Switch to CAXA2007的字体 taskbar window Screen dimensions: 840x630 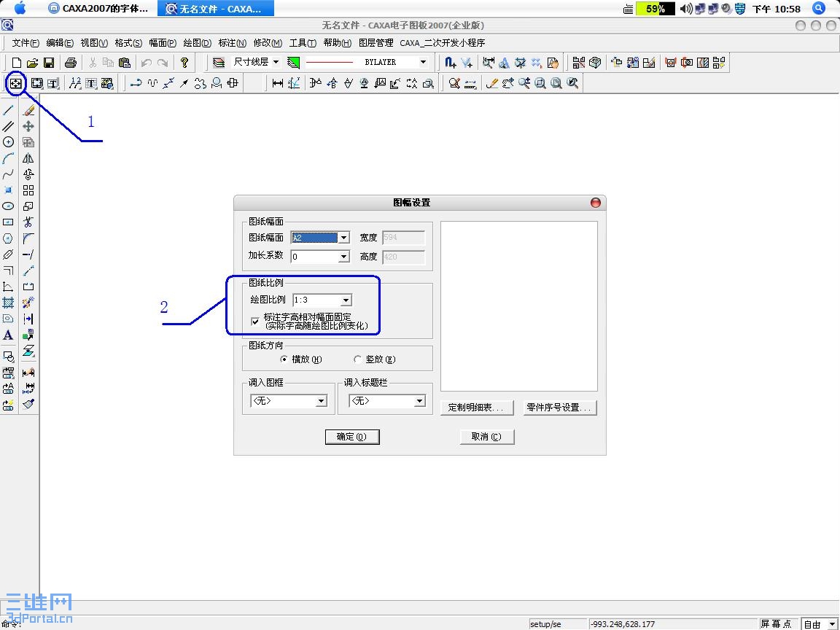click(x=98, y=9)
